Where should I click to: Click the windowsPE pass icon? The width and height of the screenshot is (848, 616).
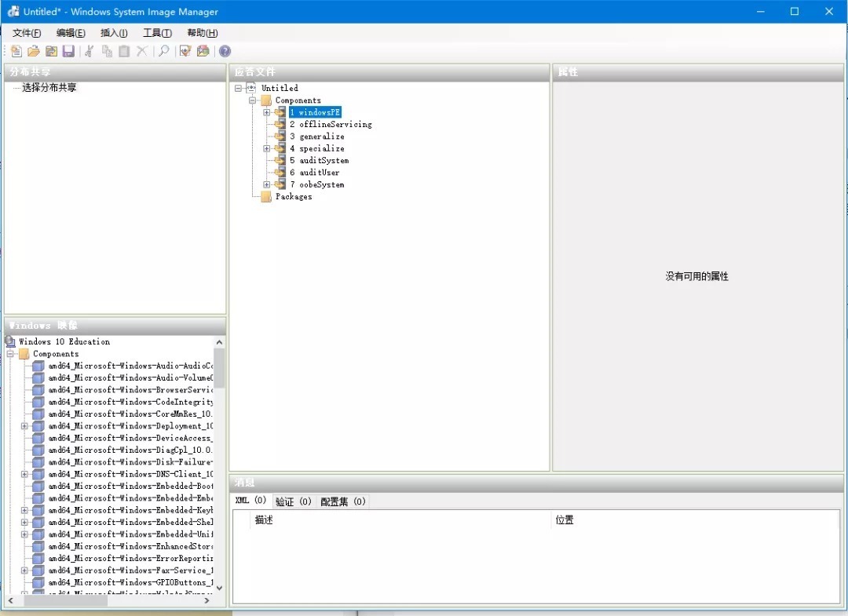point(280,112)
